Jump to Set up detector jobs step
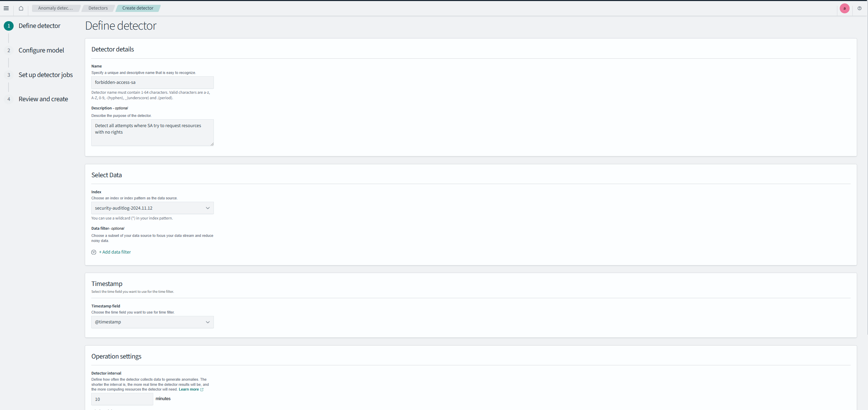Image resolution: width=868 pixels, height=410 pixels. [x=46, y=75]
